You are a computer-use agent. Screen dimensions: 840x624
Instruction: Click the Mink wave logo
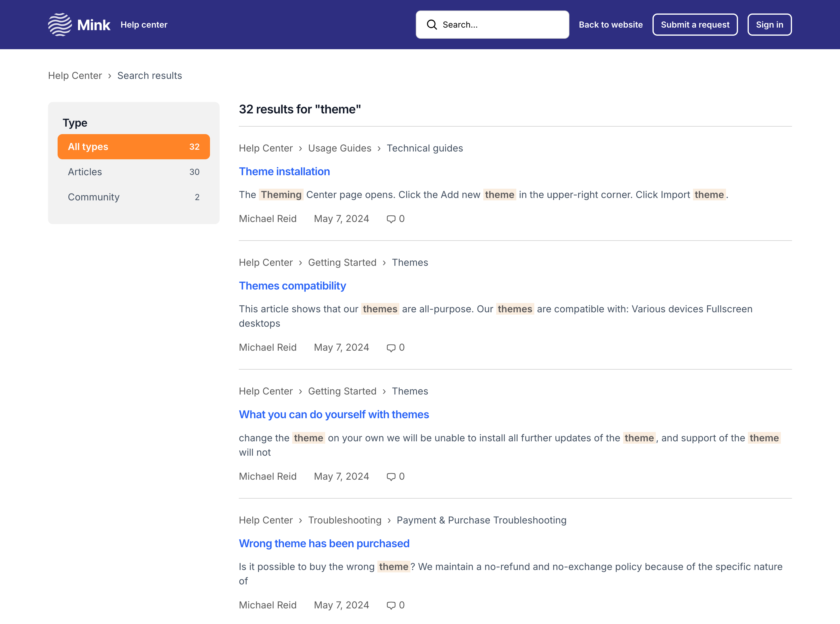(x=60, y=25)
